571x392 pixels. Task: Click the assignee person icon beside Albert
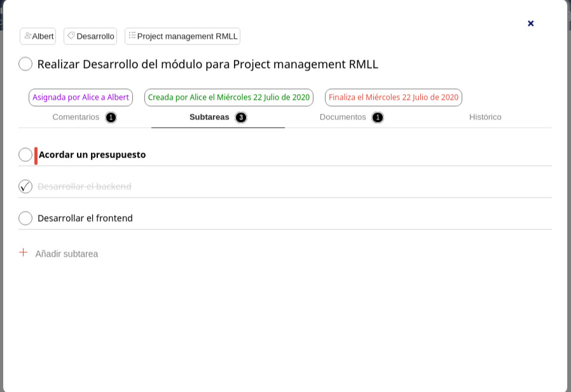28,36
